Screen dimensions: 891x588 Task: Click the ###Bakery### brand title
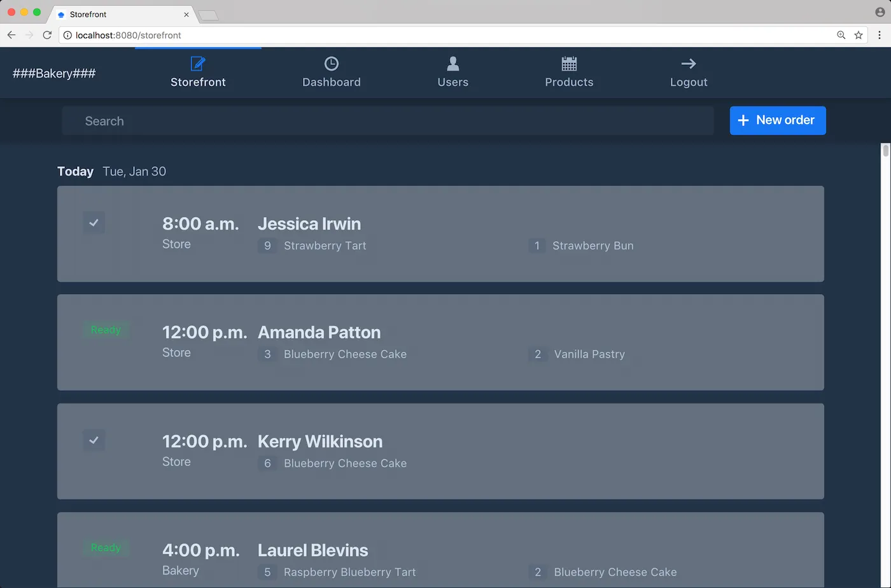click(54, 73)
